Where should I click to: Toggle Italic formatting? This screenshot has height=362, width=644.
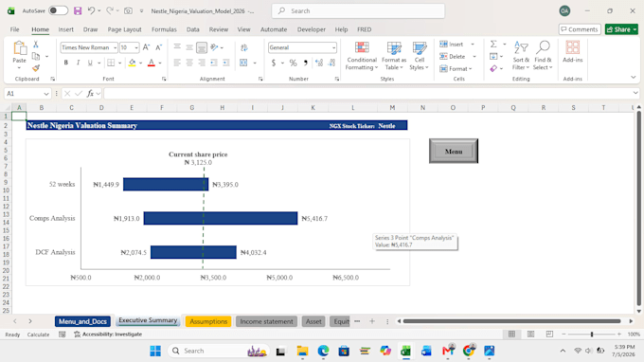click(78, 63)
